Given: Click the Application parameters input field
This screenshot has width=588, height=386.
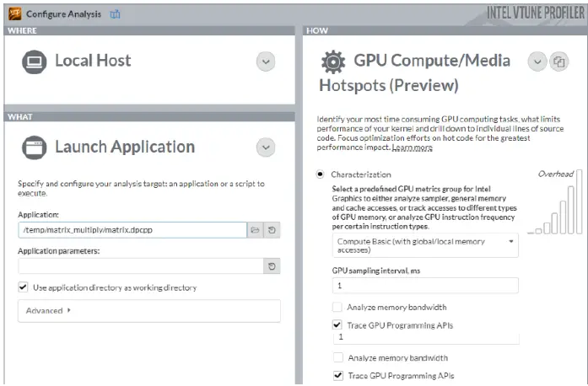Looking at the screenshot, I should coord(141,266).
